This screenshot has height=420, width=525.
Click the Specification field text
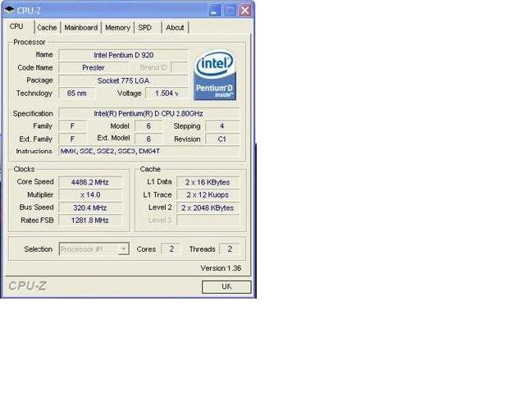[x=149, y=113]
